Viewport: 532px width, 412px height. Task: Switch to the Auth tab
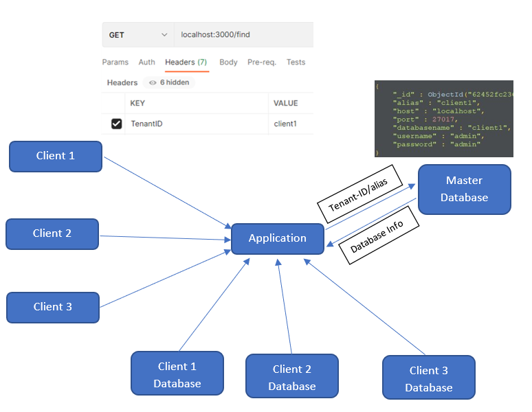(x=146, y=62)
